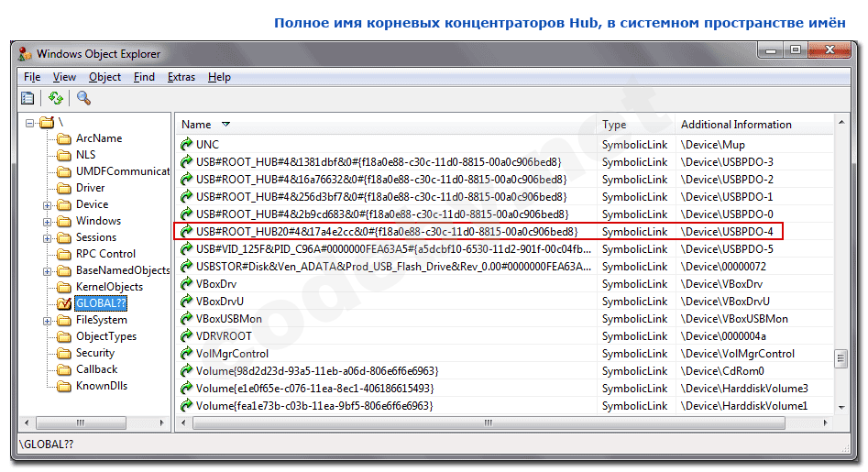868x472 pixels.
Task: Sort by the Name column header
Action: (x=386, y=125)
